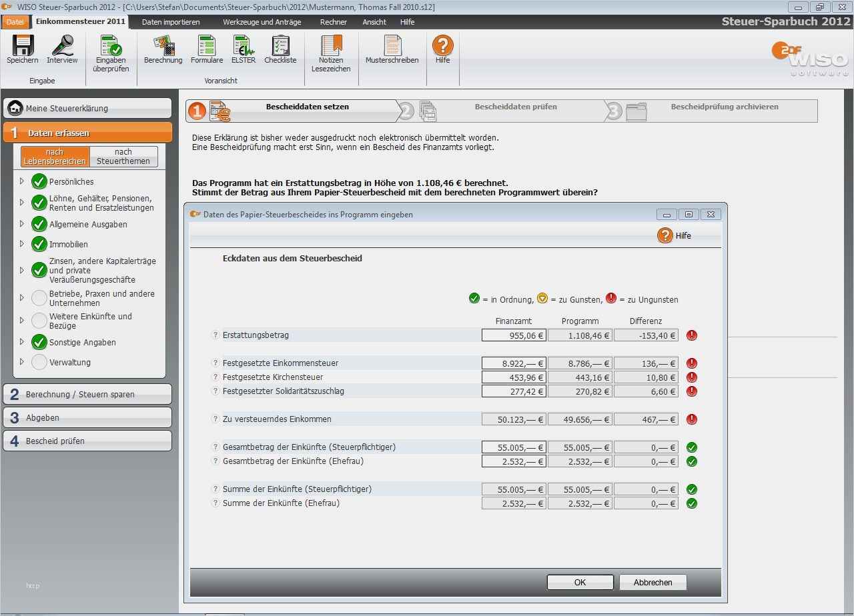The image size is (854, 616).
Task: Switch to nach Steuerthemen view
Action: [x=123, y=157]
